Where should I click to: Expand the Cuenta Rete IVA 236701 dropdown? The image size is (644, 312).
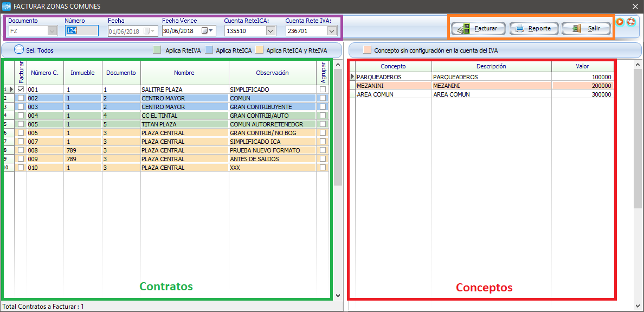[x=331, y=31]
